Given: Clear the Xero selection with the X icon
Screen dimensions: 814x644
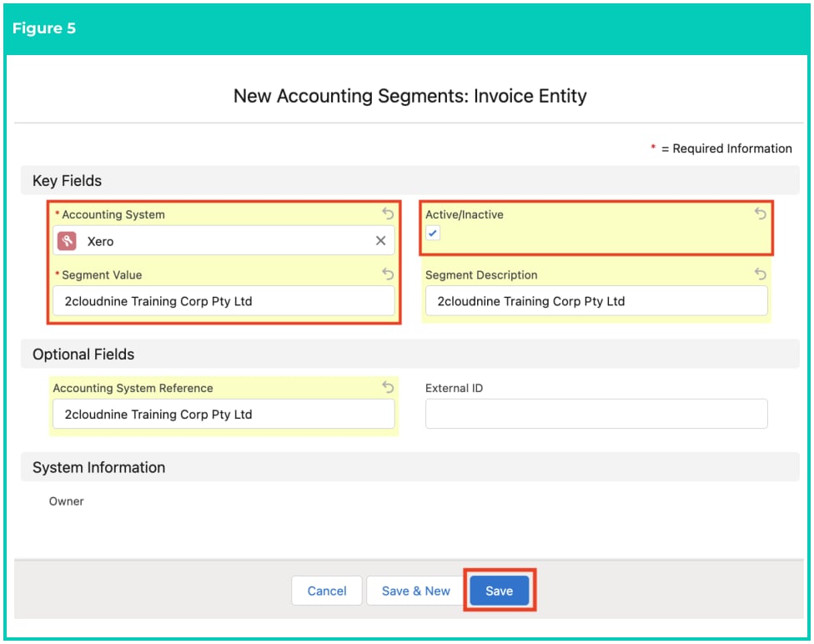Looking at the screenshot, I should pyautogui.click(x=380, y=240).
